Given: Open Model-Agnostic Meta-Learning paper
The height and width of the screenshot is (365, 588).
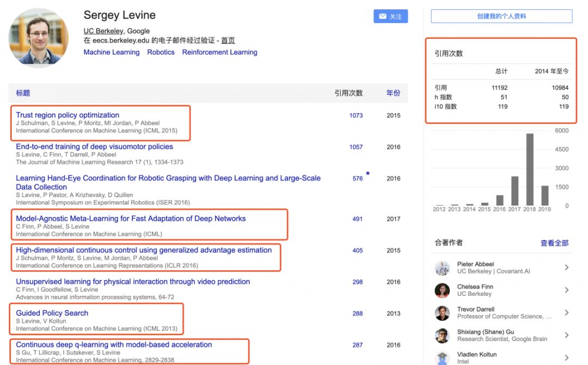Looking at the screenshot, I should pos(131,218).
